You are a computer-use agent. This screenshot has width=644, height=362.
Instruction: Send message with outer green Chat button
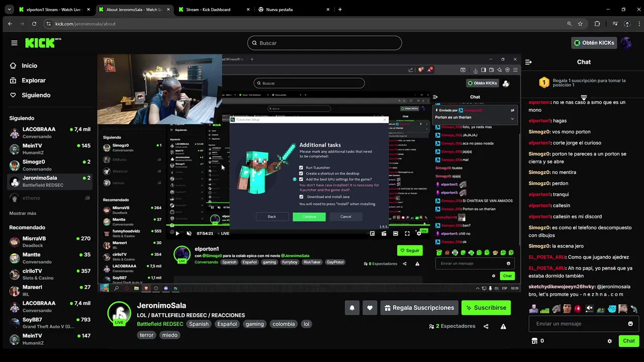tap(629, 341)
